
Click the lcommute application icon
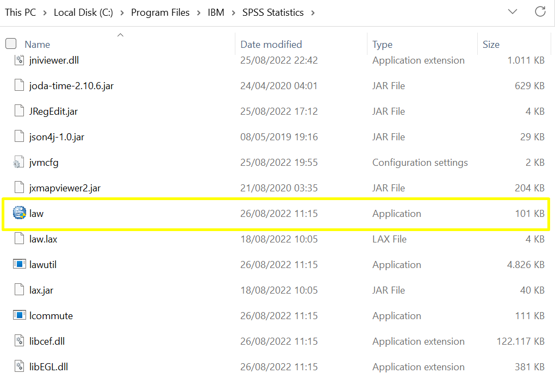(x=20, y=316)
